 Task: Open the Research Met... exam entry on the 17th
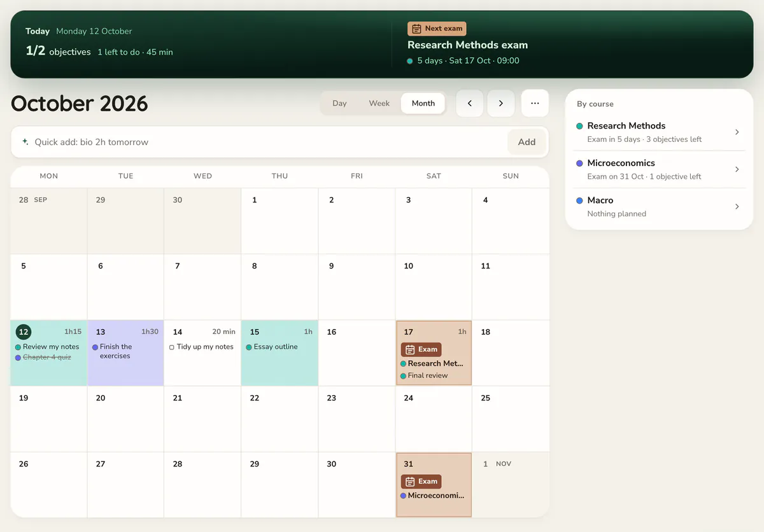[x=435, y=363]
